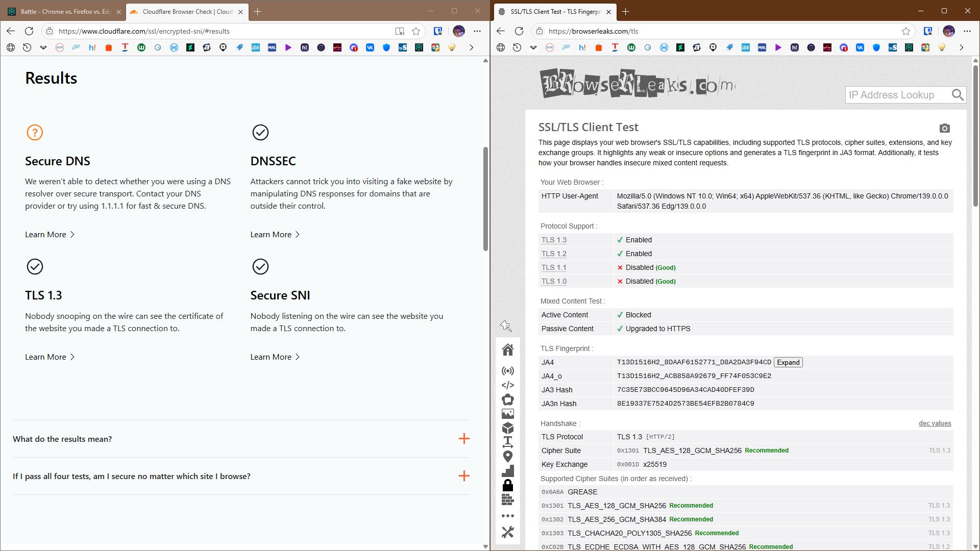Viewport: 980px width, 551px height.
Task: Reload the browserleaks window page
Action: click(x=519, y=31)
